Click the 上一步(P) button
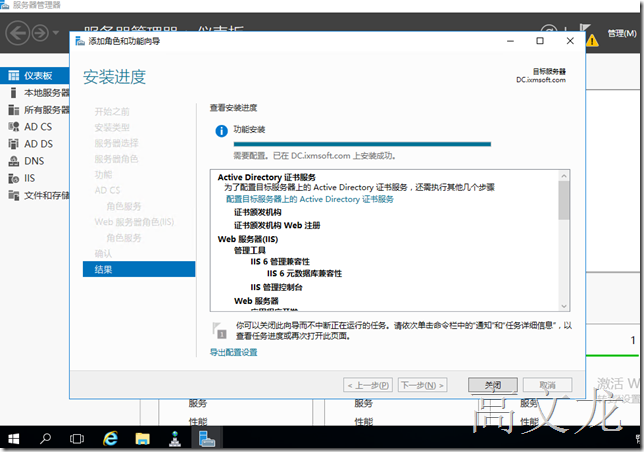Screen dimensions: 644x452 point(368,385)
